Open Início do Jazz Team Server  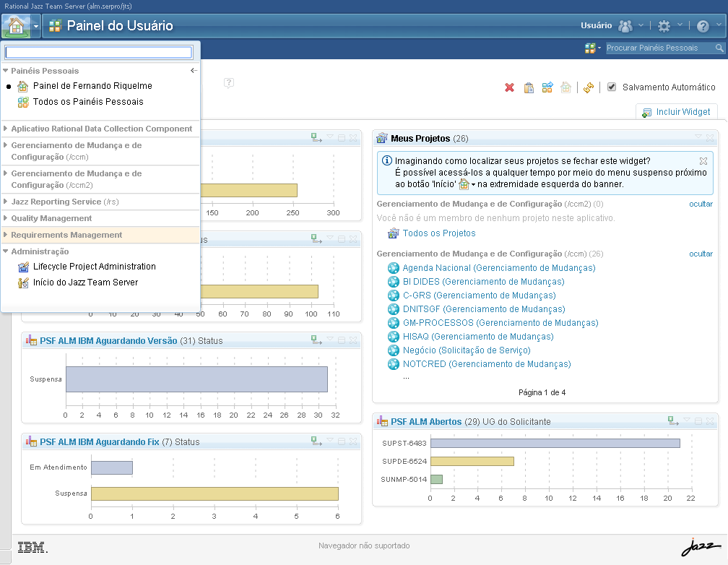[85, 282]
